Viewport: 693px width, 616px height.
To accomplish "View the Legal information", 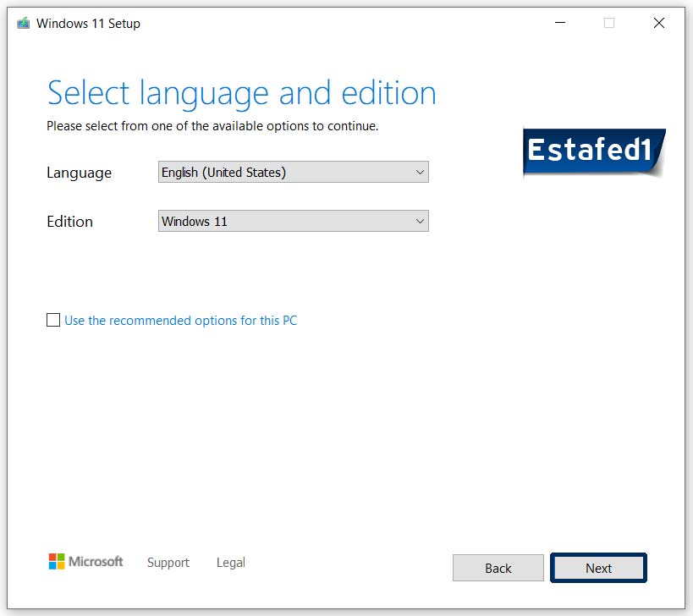I will pos(230,562).
